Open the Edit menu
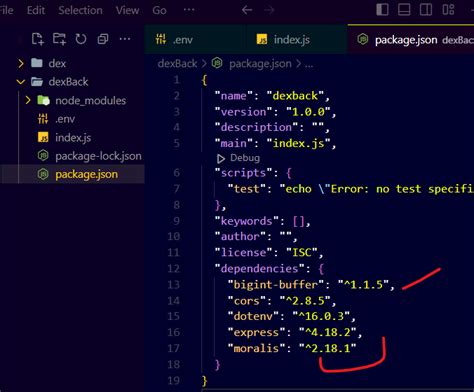Screen dimensions: 474x392 36,10
